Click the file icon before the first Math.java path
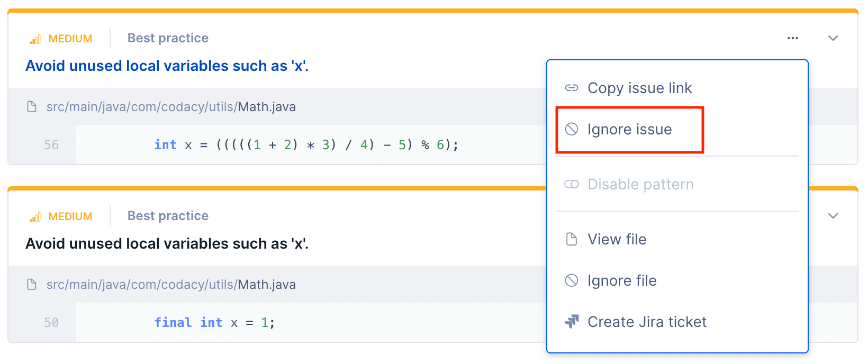The height and width of the screenshot is (364, 868). [31, 106]
